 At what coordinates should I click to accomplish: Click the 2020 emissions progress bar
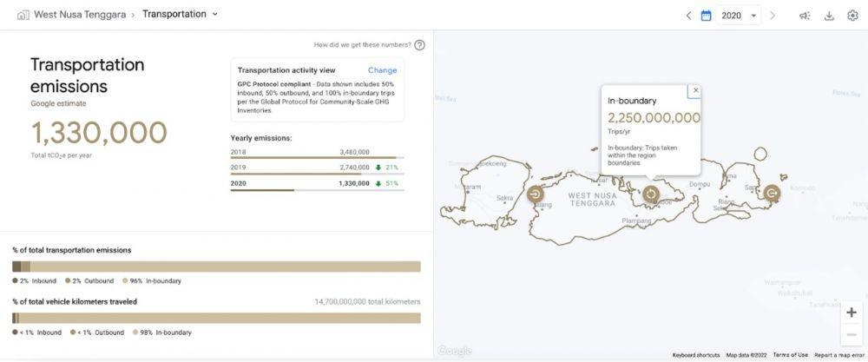tap(317, 190)
